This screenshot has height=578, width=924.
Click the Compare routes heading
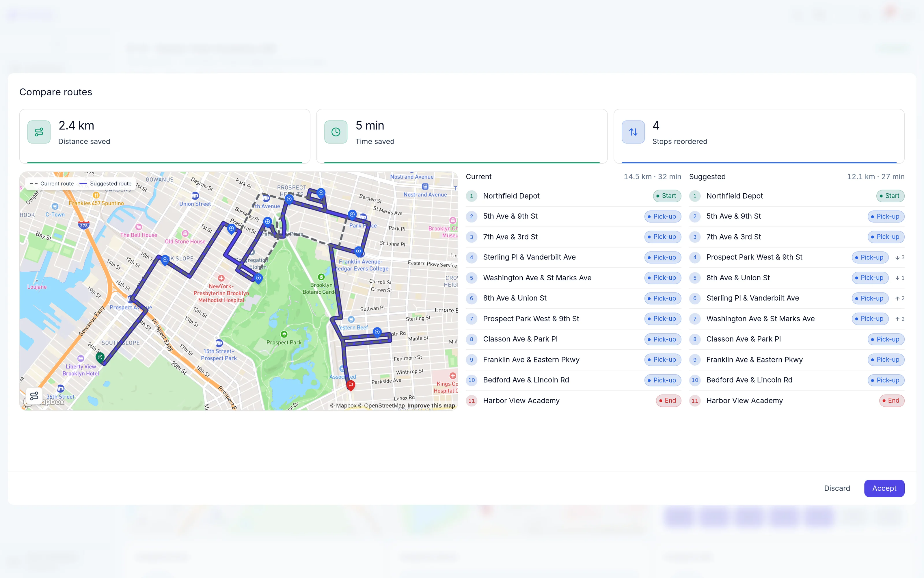[56, 92]
